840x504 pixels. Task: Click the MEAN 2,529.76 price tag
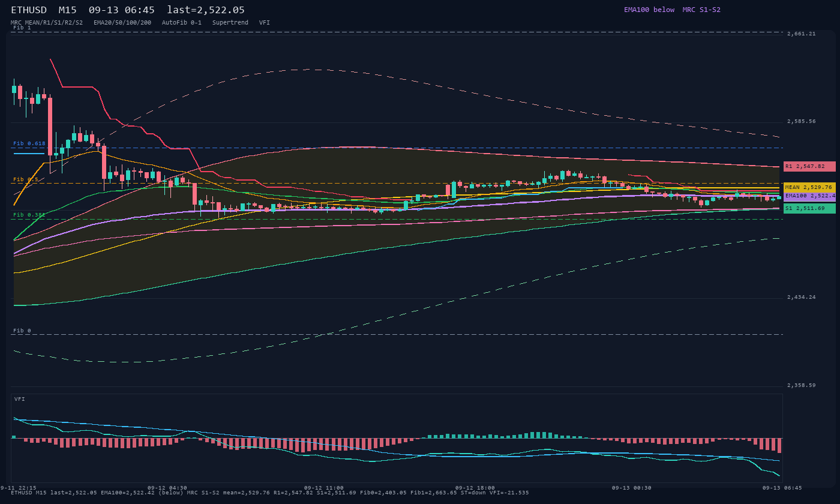(x=809, y=187)
